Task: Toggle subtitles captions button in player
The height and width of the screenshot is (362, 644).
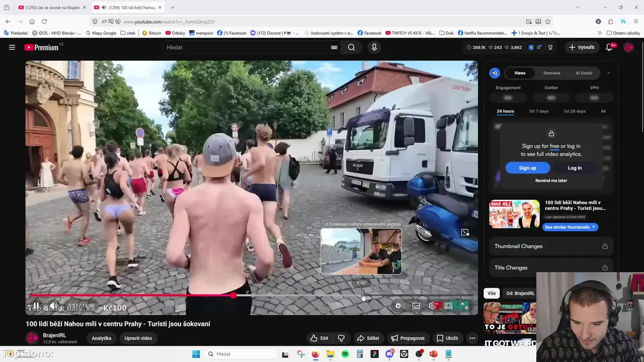Action: click(416, 306)
